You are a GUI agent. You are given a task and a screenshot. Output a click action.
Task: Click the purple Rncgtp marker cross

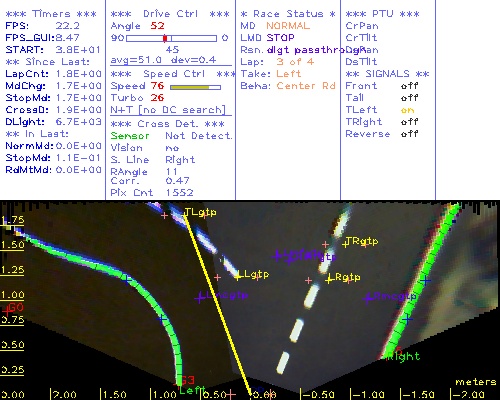coord(368,298)
